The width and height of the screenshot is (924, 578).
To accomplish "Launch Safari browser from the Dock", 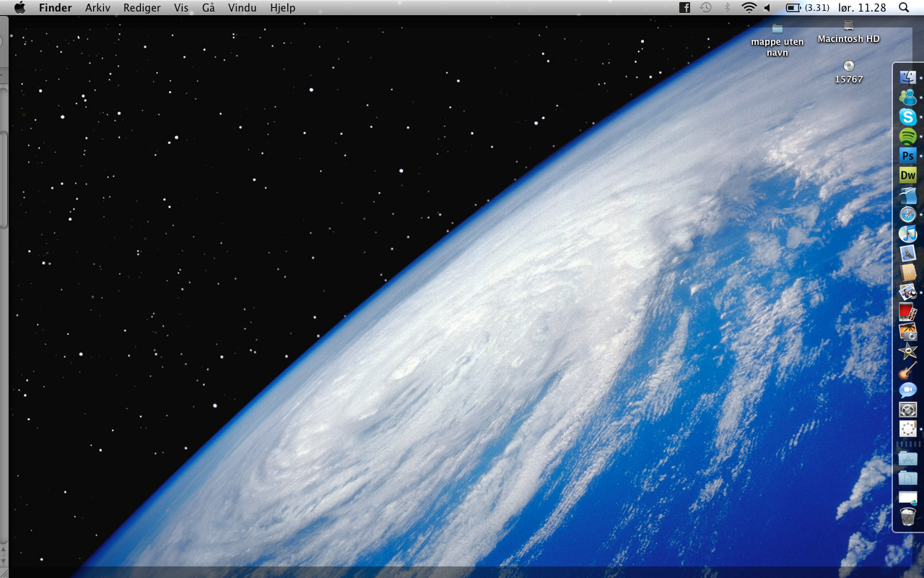I will point(907,214).
